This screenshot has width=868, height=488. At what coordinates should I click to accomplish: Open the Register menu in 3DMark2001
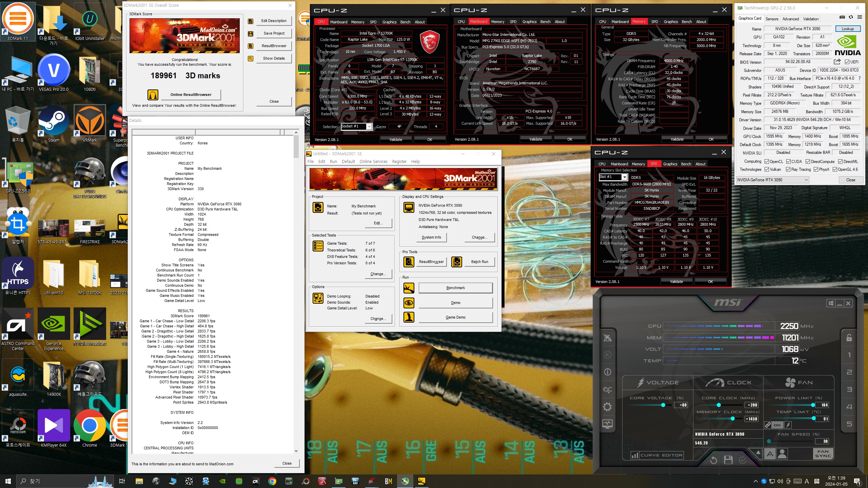click(399, 162)
